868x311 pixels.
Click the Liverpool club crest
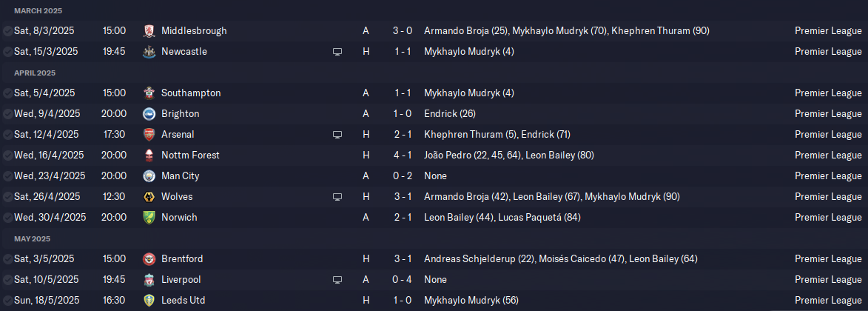149,280
